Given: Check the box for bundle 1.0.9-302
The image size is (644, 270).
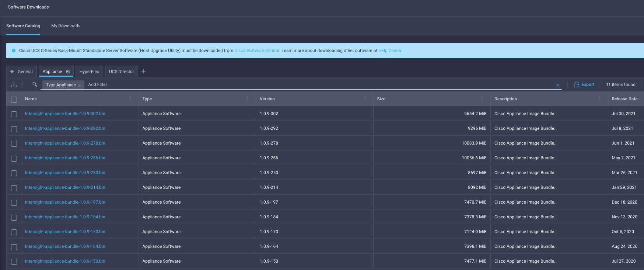Looking at the screenshot, I should coord(14,114).
